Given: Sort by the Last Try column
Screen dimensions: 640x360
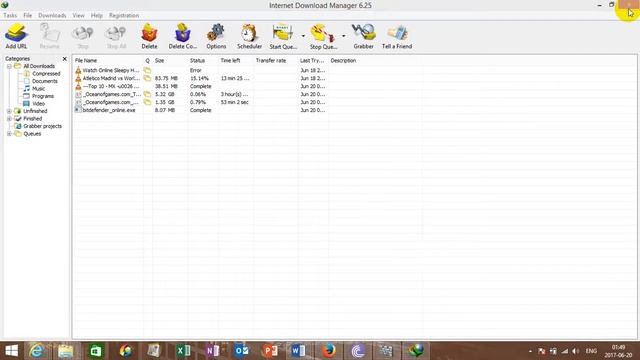Looking at the screenshot, I should click(x=313, y=60).
